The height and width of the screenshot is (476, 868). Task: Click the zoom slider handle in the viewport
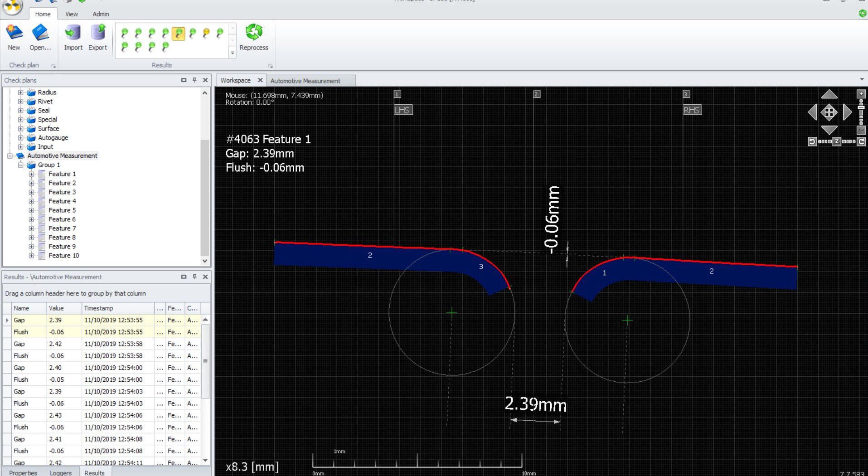pyautogui.click(x=860, y=107)
